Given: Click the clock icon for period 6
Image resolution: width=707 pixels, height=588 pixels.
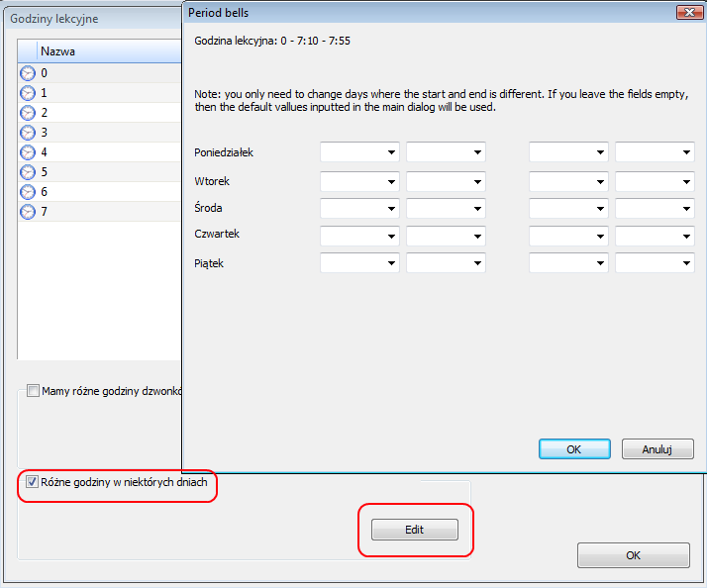Looking at the screenshot, I should tap(28, 192).
